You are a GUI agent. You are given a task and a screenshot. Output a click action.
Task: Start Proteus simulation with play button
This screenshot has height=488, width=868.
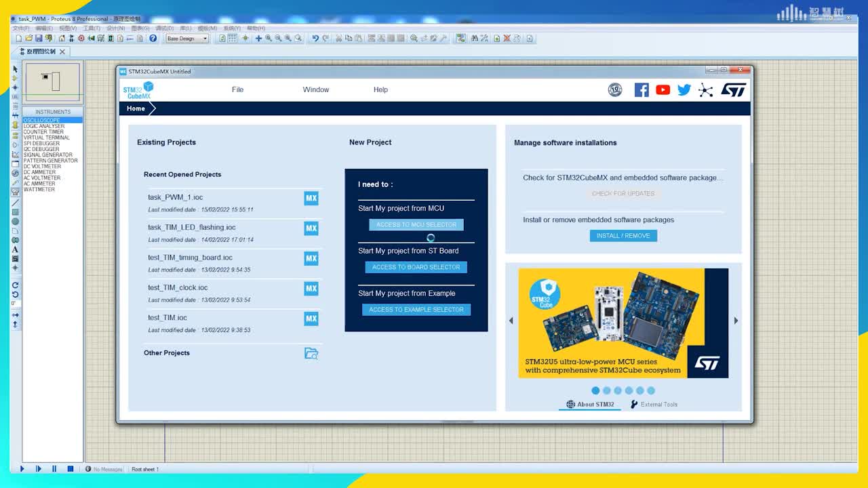[x=22, y=468]
